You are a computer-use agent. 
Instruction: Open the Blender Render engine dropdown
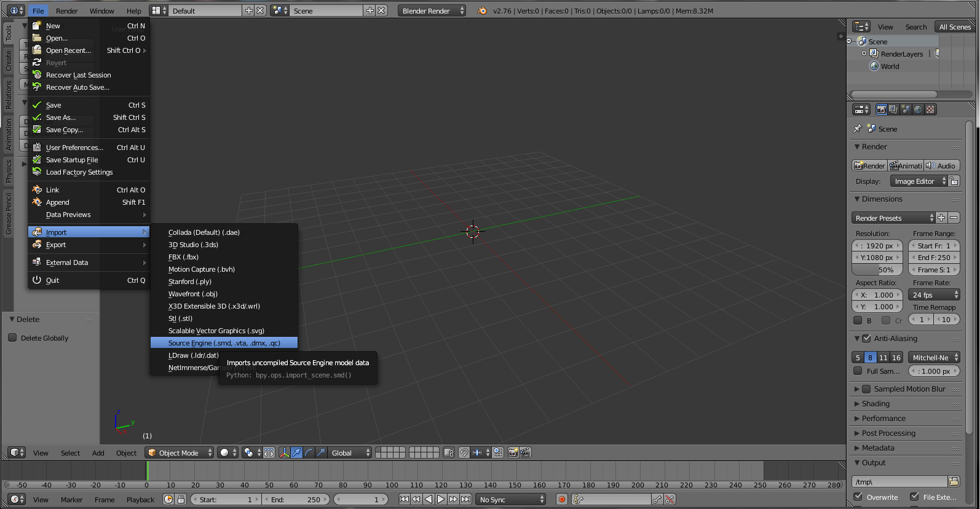pyautogui.click(x=432, y=10)
